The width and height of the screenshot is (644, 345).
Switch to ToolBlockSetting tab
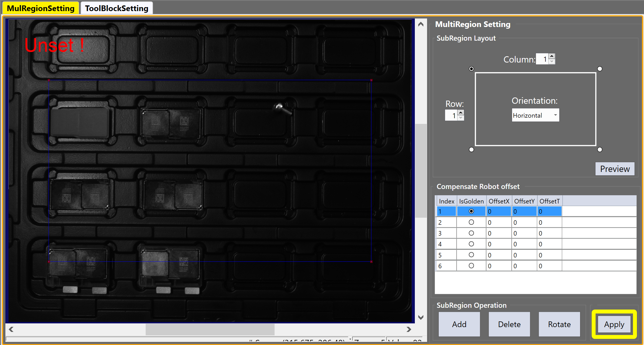click(x=117, y=8)
